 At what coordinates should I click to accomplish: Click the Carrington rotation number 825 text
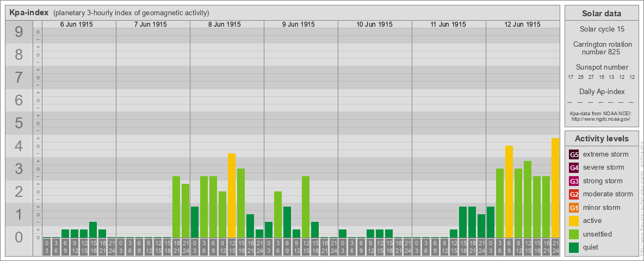(602, 48)
